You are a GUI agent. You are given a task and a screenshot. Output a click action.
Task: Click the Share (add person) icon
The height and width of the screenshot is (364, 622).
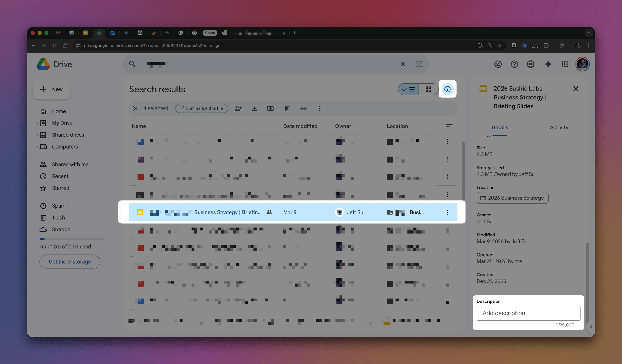coord(238,108)
